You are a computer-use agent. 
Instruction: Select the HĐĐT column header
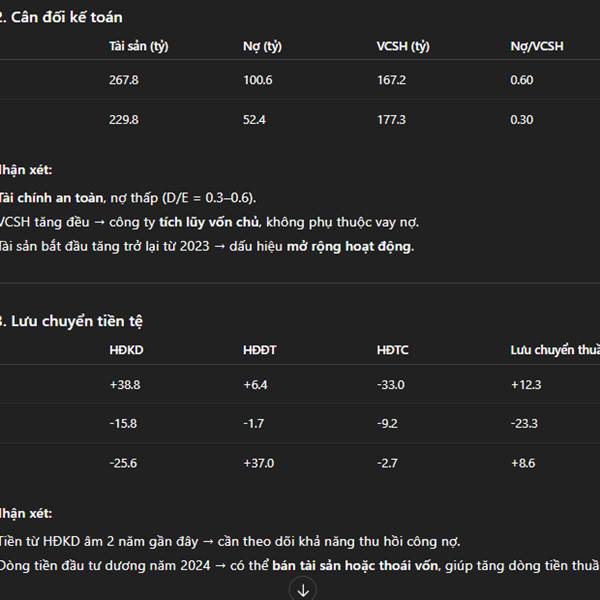coord(259,350)
